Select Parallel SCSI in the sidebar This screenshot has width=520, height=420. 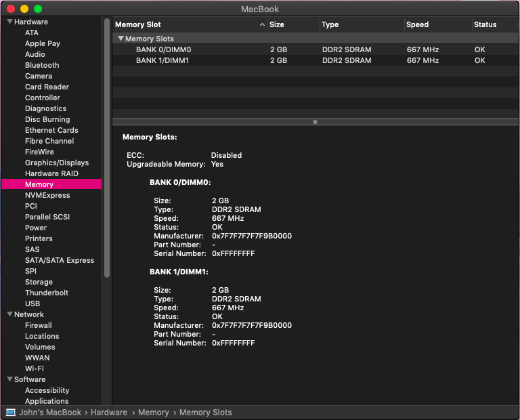click(x=47, y=217)
